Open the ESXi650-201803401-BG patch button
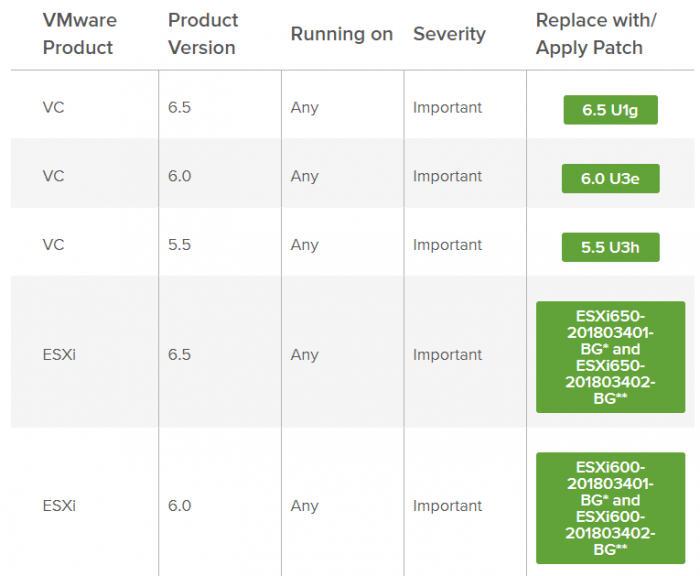 pyautogui.click(x=610, y=357)
